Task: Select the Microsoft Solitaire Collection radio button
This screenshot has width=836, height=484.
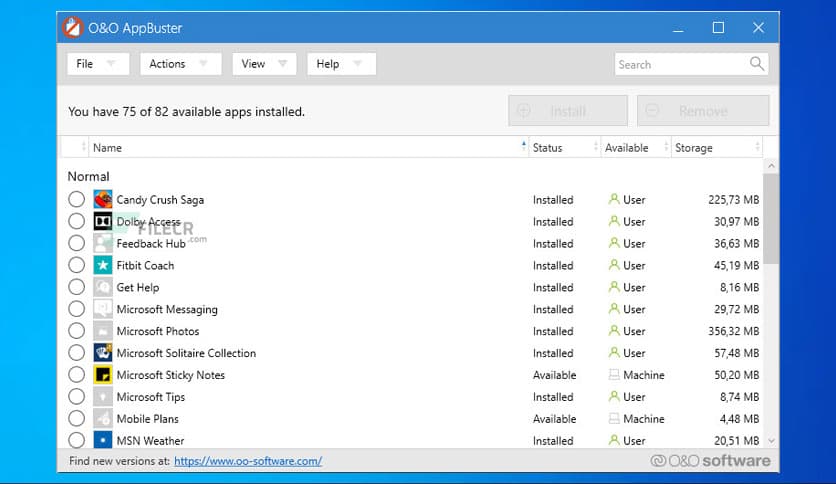Action: (76, 352)
